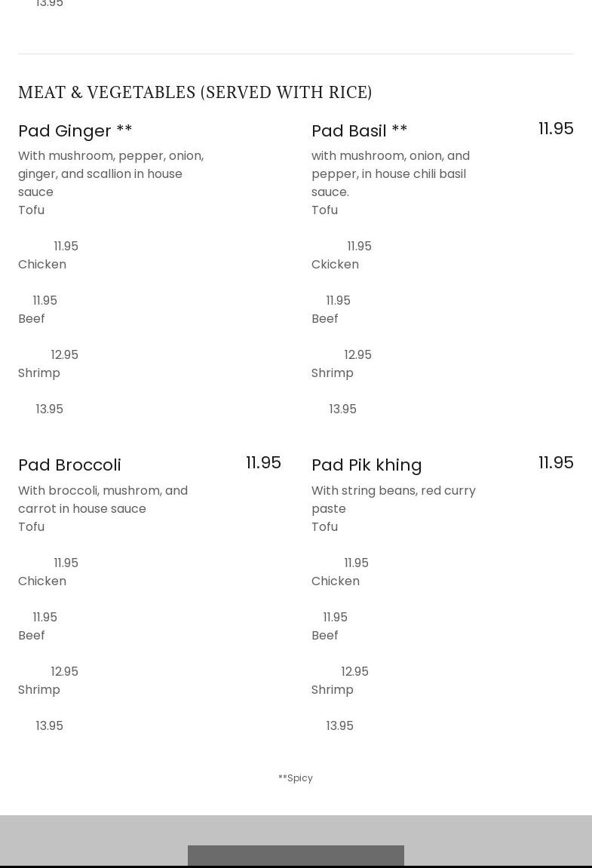The height and width of the screenshot is (868, 592).
Task: Click the misspelled Ckicken option under Pad Basil
Action: pyautogui.click(x=335, y=264)
